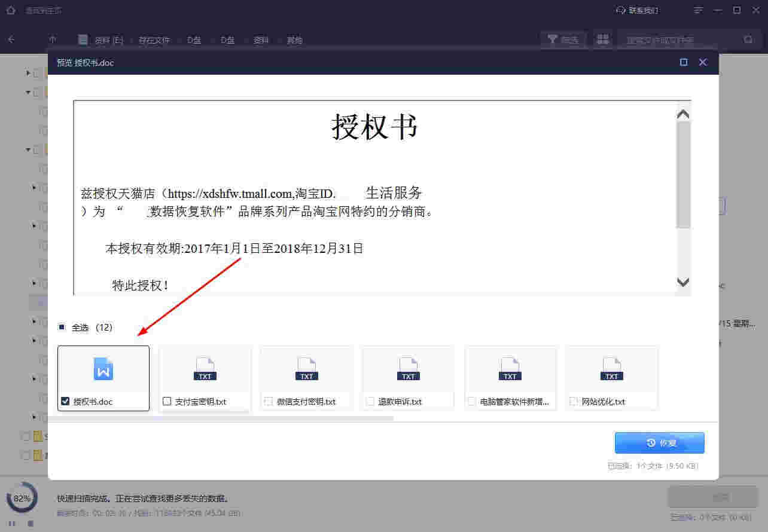This screenshot has width=768, height=532.
Task: Open the home screen via house icon
Action: click(x=9, y=10)
